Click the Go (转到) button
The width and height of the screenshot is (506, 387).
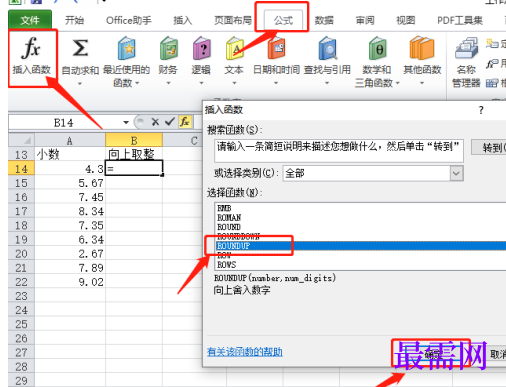tap(489, 147)
